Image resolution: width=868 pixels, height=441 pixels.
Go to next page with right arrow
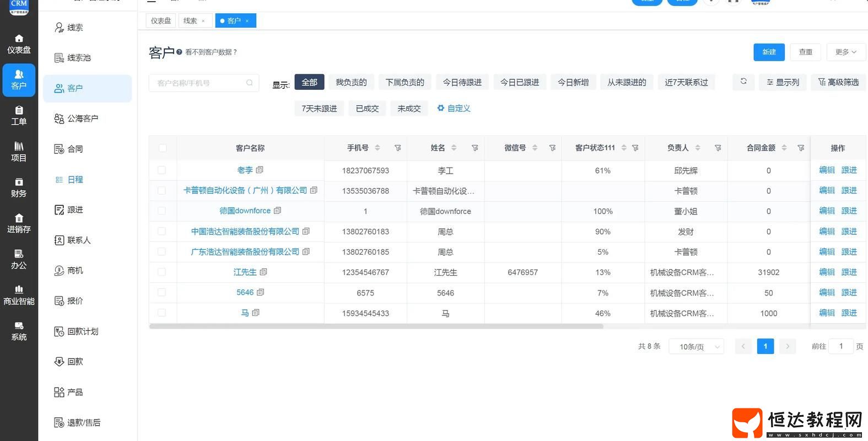coord(788,346)
